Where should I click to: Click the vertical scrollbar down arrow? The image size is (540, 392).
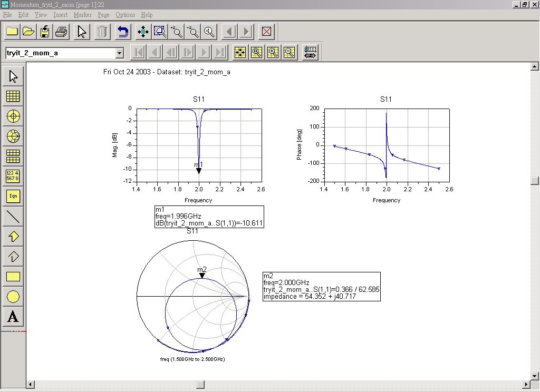click(x=535, y=376)
